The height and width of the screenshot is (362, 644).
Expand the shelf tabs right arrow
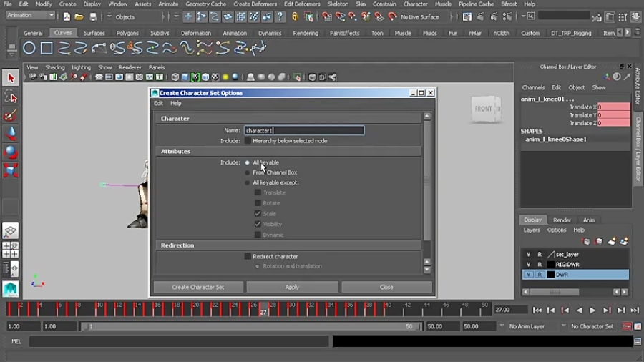pos(628,32)
